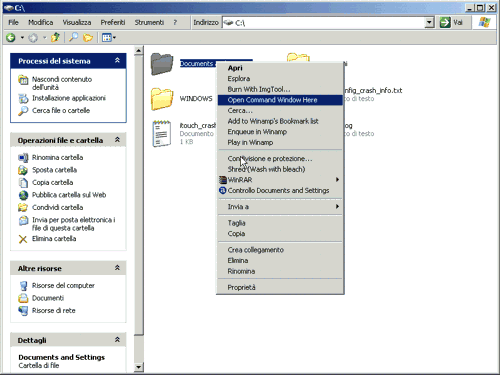Choose Copia in the context menu
The width and height of the screenshot is (500, 375).
pyautogui.click(x=280, y=233)
